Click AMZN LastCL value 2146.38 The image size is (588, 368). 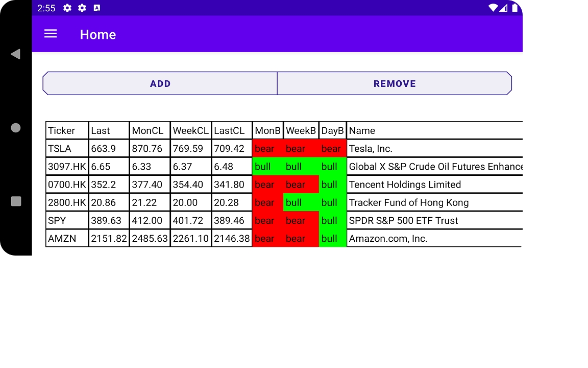[232, 239]
